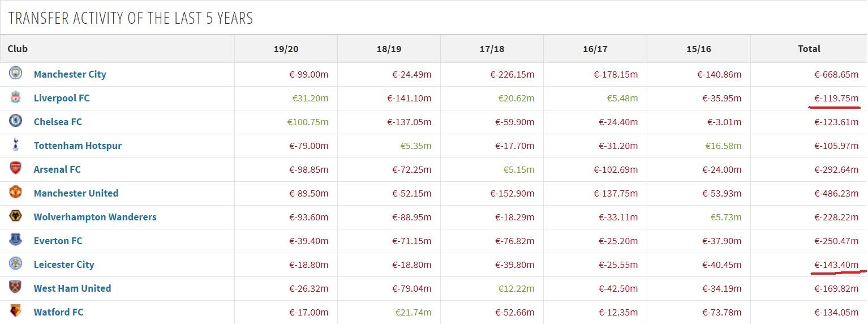Click the Manchester City club crest

[x=16, y=73]
